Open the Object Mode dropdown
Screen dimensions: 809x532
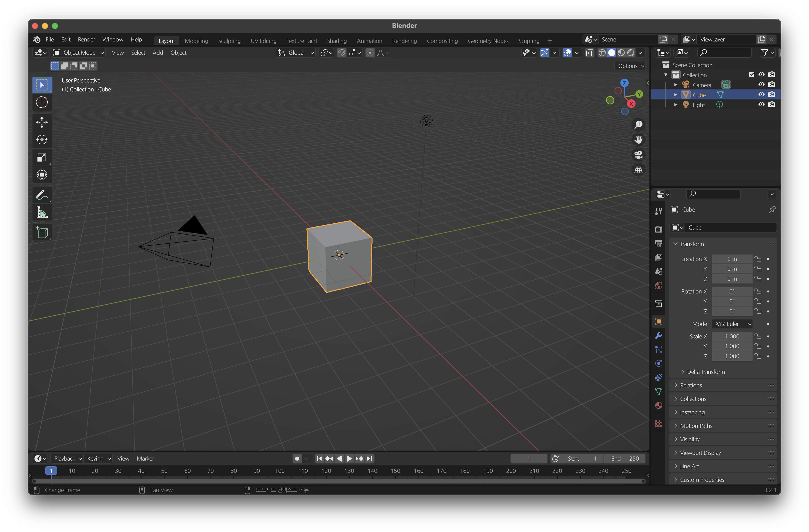pos(79,53)
